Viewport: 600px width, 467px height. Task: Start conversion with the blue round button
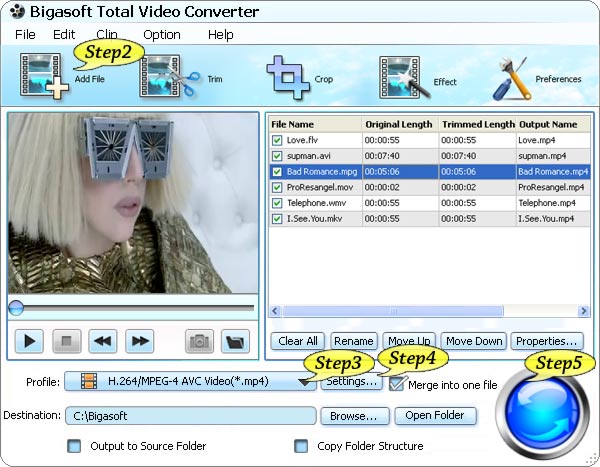(x=542, y=413)
